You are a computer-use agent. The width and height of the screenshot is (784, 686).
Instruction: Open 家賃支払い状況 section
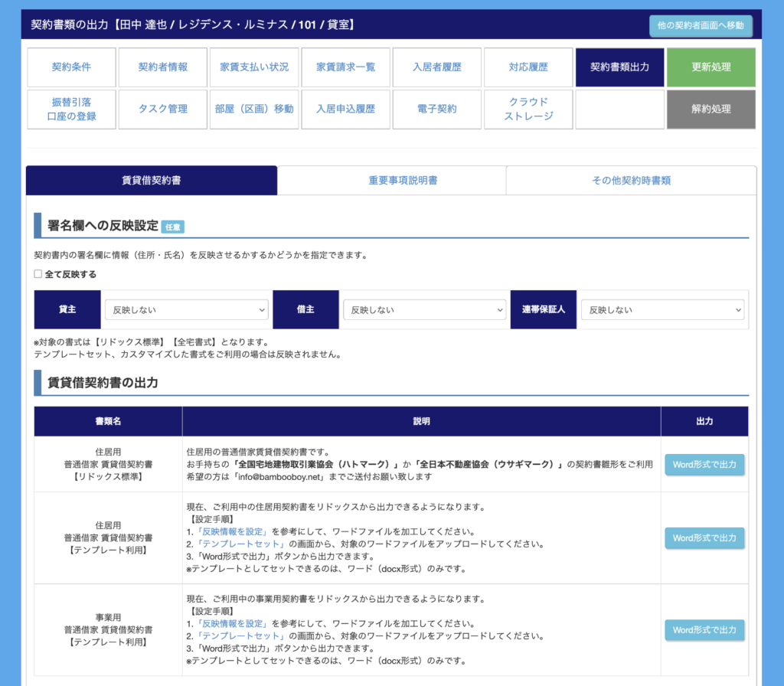[254, 67]
